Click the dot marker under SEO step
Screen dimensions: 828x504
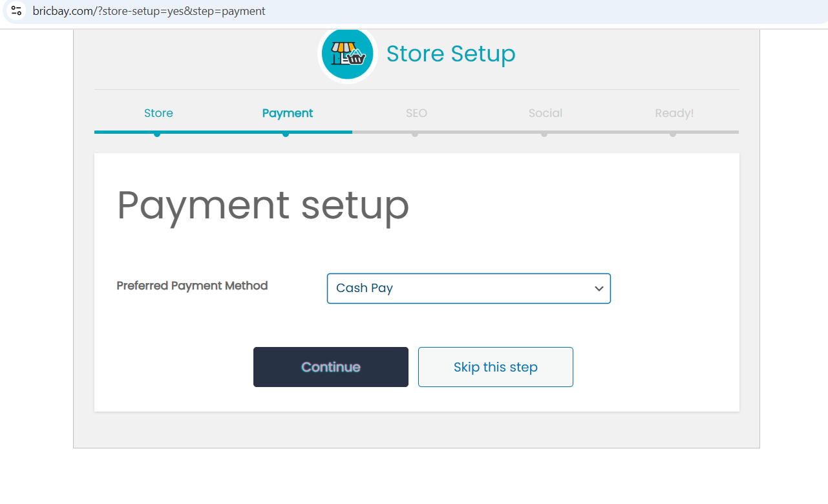point(415,134)
